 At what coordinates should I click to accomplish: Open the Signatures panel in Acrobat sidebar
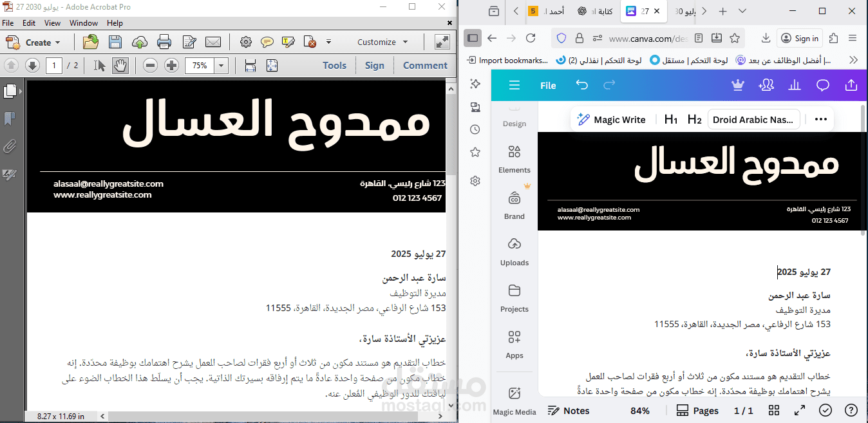pos(10,174)
